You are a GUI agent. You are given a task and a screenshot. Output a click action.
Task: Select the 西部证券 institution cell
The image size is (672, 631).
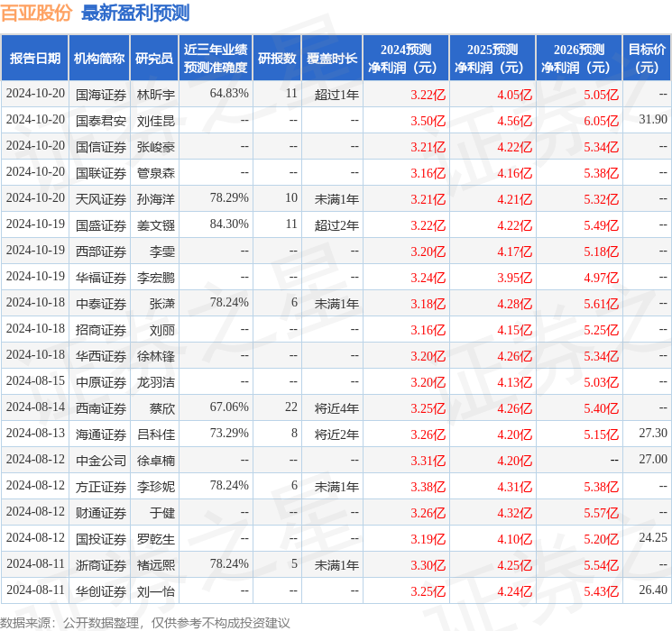[x=101, y=251]
